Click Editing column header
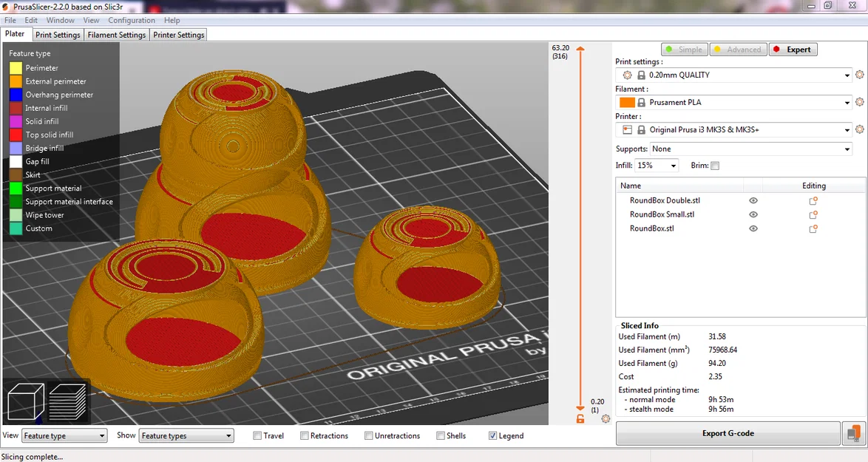 pos(814,186)
